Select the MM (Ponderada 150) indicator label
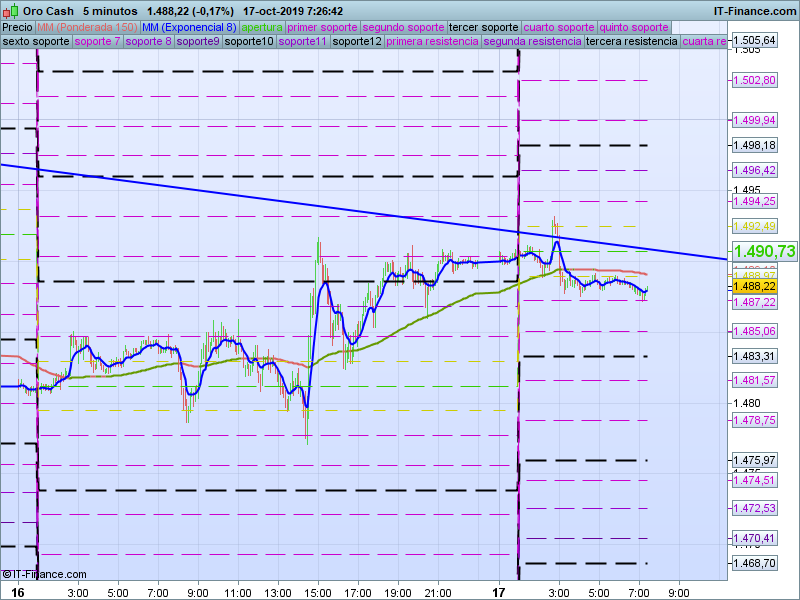The image size is (800, 600). (x=87, y=27)
